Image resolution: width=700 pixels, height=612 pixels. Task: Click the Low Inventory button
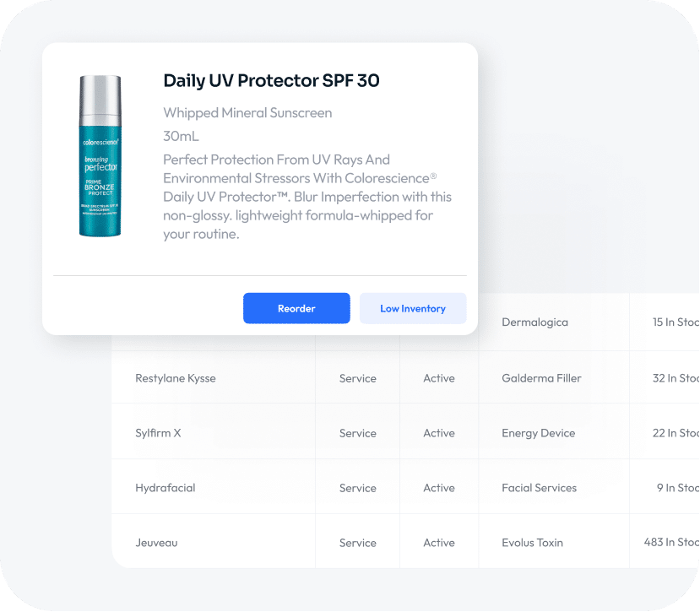coord(412,308)
